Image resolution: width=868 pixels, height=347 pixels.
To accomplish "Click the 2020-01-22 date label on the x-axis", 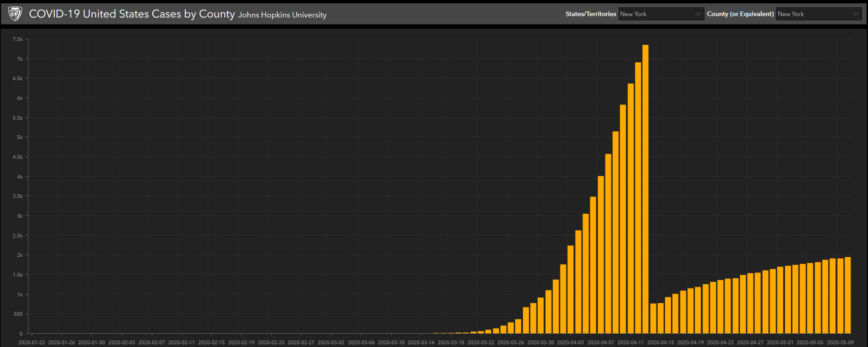I will click(x=32, y=342).
